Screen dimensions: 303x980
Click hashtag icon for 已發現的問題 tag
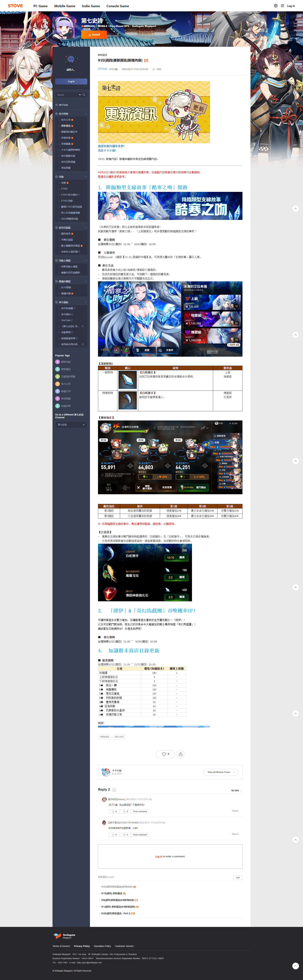[x=58, y=377]
